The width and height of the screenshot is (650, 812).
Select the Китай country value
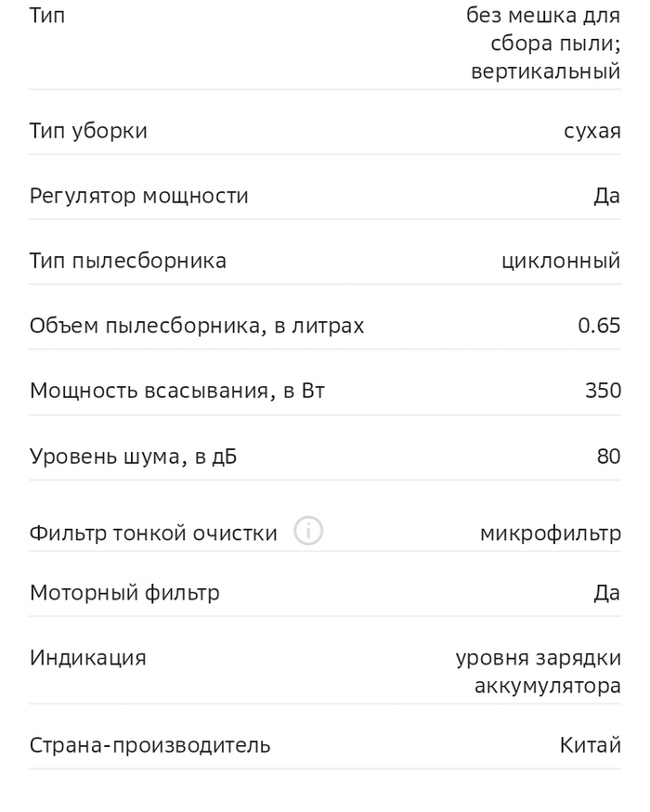point(590,744)
